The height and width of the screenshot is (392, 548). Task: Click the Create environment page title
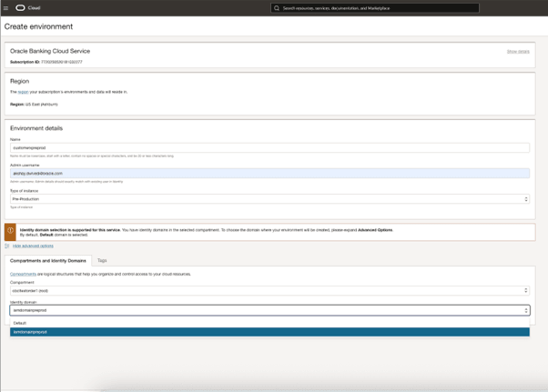click(38, 26)
